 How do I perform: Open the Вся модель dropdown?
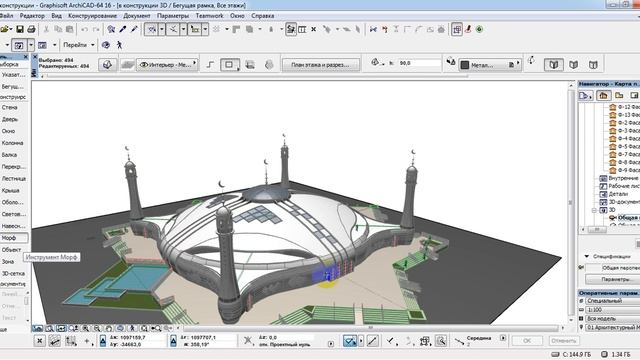613,318
